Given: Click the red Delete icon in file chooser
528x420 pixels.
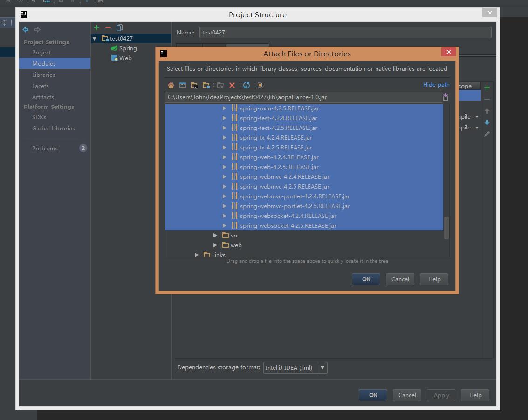Looking at the screenshot, I should 232,85.
